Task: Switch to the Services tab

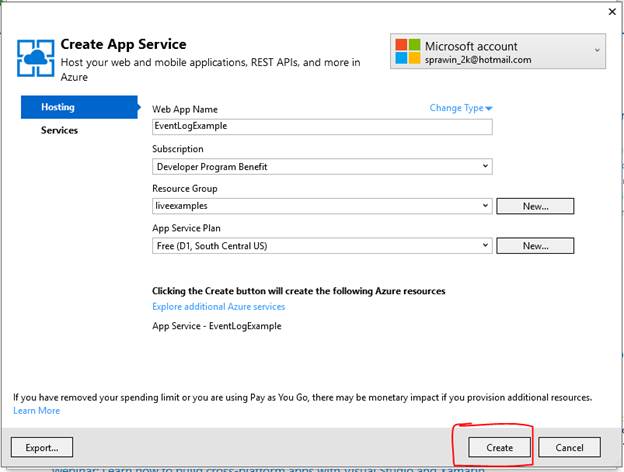Action: point(59,130)
